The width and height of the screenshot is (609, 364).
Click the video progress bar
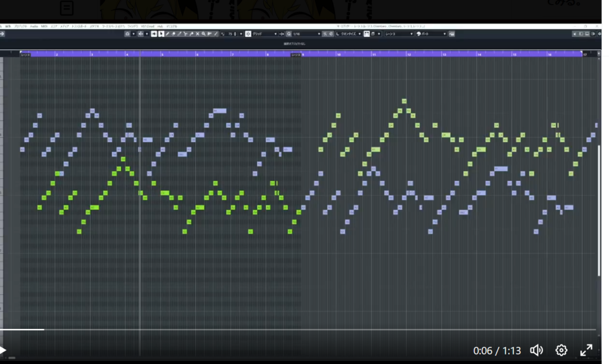click(297, 330)
